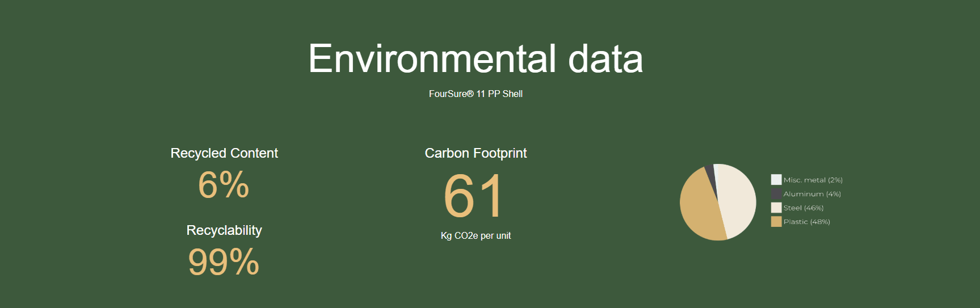Click the Misc. metal legend color swatch
980x308 pixels.
[776, 180]
